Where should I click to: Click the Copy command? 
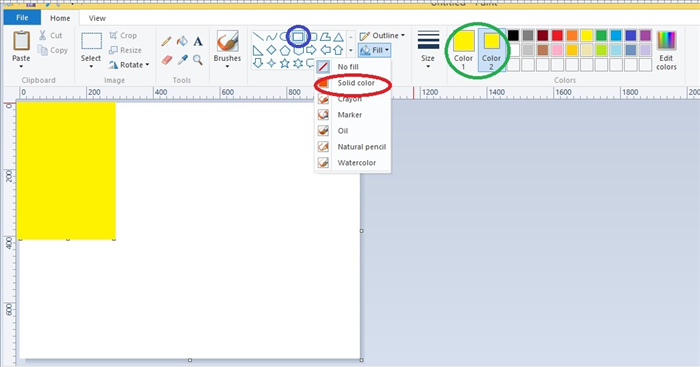[53, 50]
